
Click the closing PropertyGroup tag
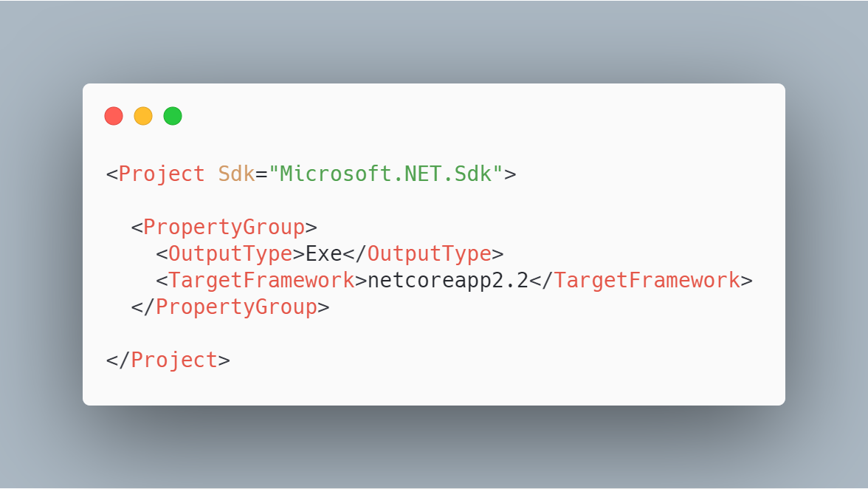click(236, 307)
